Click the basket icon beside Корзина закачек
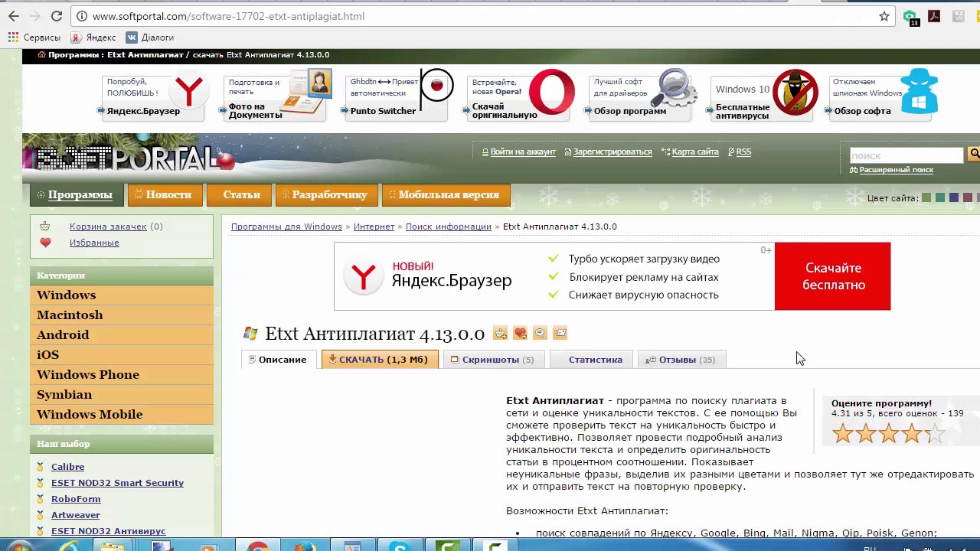The width and height of the screenshot is (980, 551). click(45, 227)
